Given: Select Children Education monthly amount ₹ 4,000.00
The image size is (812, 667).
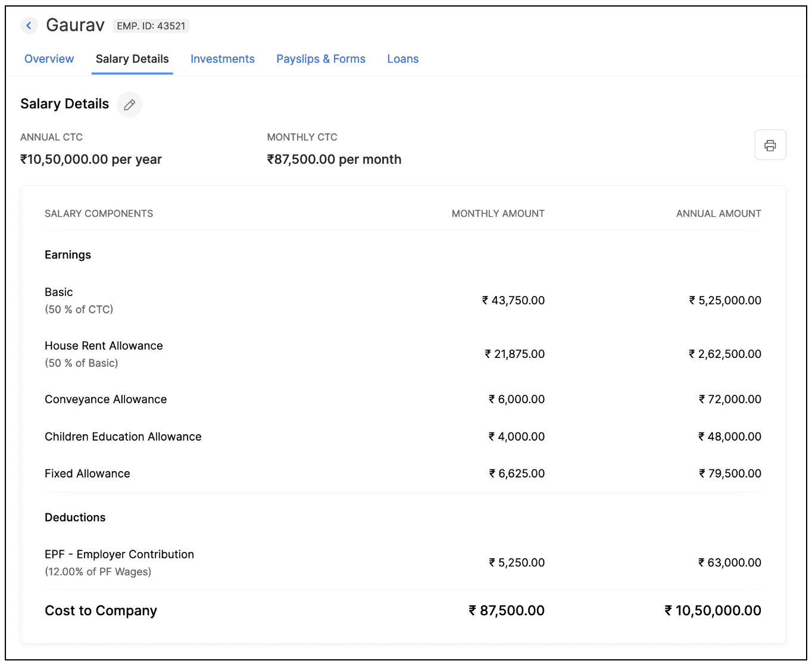Looking at the screenshot, I should pos(517,437).
